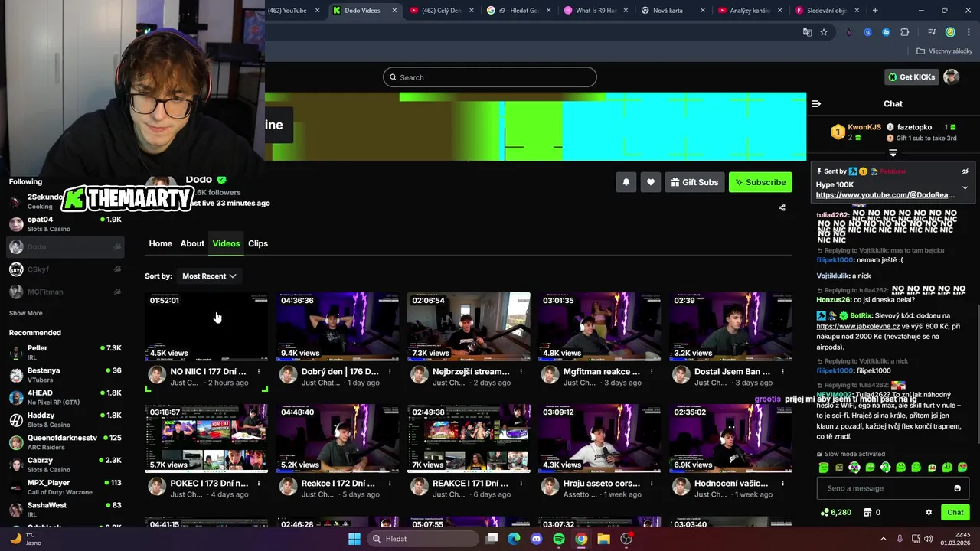Screen dimensions: 980x551
Task: Open options for Mgfitman reakce video
Action: point(652,372)
